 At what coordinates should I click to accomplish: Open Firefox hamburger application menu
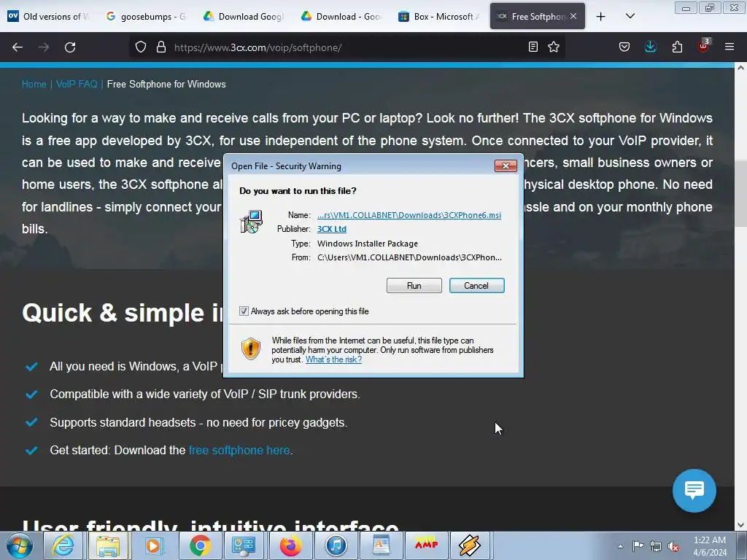point(729,47)
